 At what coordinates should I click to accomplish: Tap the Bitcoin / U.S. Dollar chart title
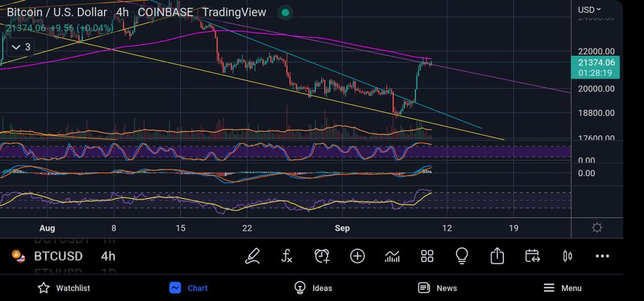pos(57,13)
